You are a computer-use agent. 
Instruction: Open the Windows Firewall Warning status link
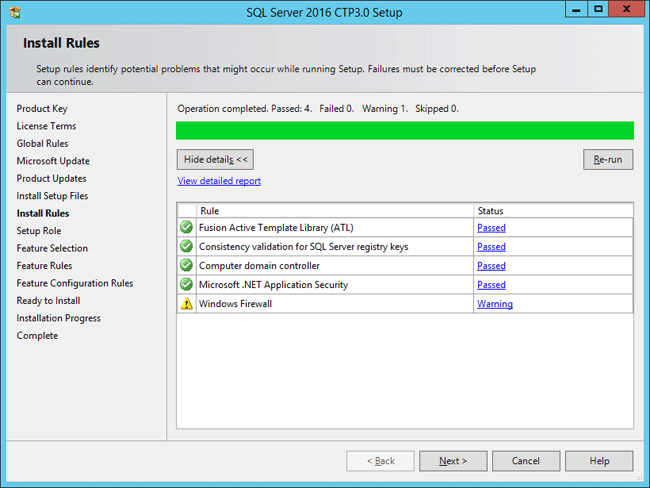pos(494,304)
